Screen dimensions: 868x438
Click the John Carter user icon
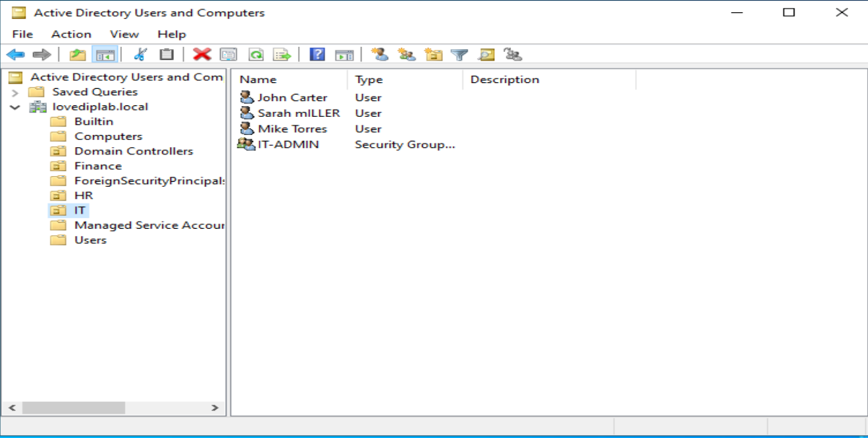pos(247,97)
